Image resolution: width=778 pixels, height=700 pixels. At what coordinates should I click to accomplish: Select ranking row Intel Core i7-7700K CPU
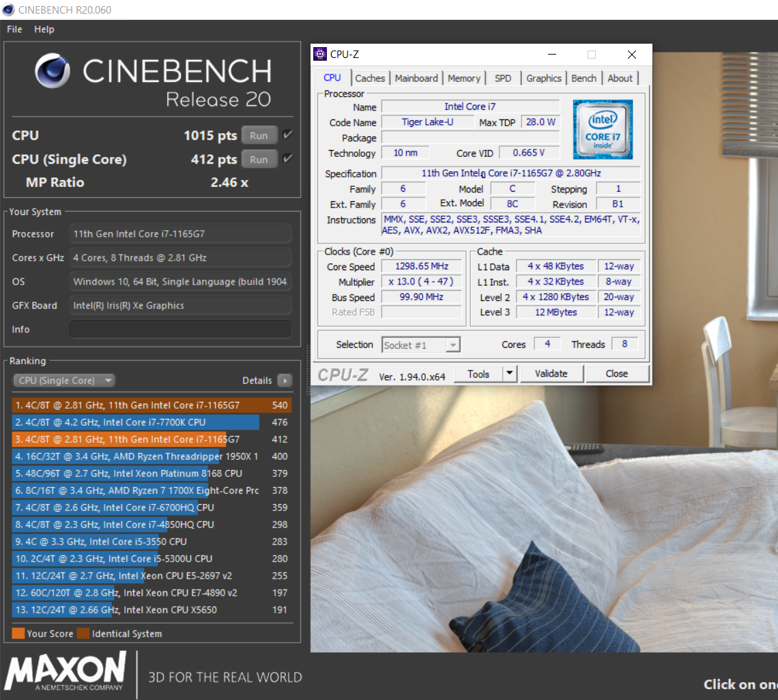click(x=152, y=422)
